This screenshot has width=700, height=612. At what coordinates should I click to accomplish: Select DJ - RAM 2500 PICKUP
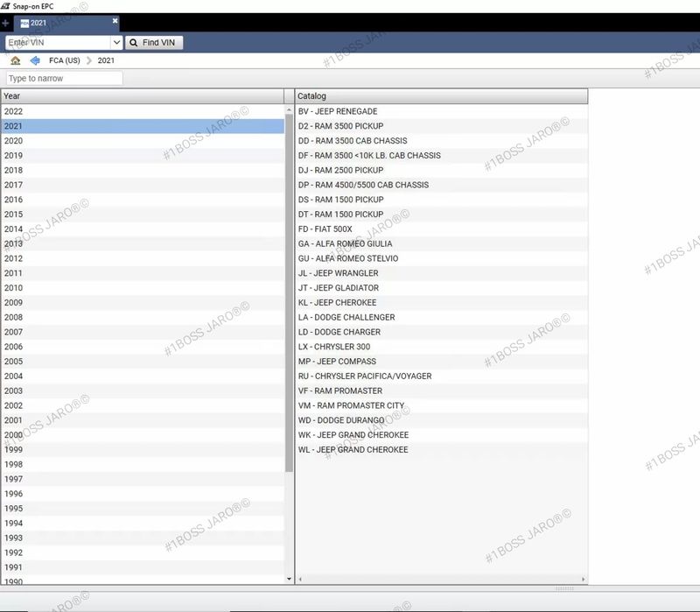(x=441, y=170)
